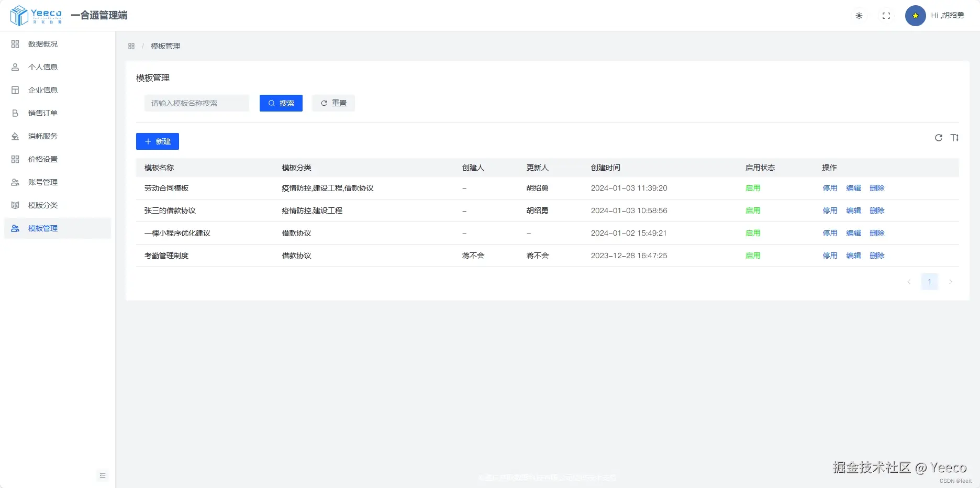Go to previous page arrow

(909, 282)
